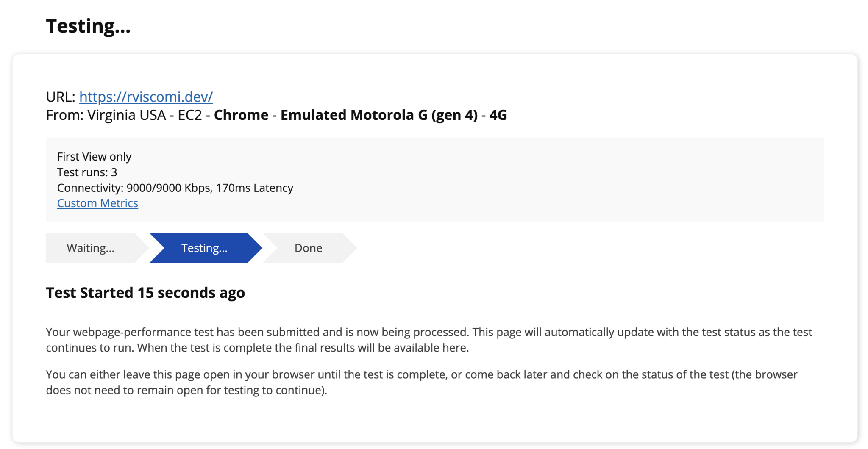Screen dimensions: 868x449
Task: Click the Emulated Motorola G (gen 4) text
Action: [x=379, y=115]
